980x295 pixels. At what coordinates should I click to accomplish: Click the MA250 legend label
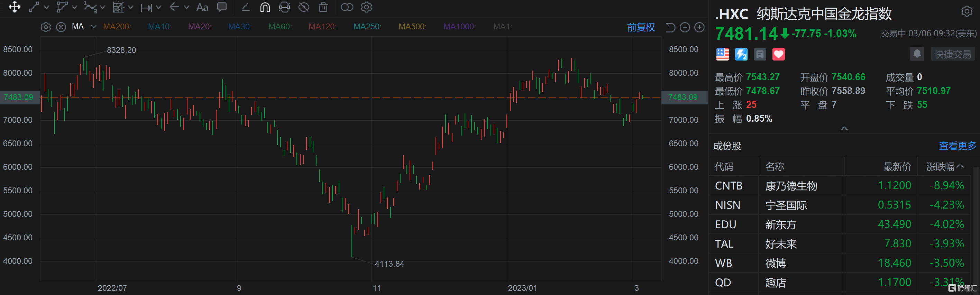pos(367,27)
